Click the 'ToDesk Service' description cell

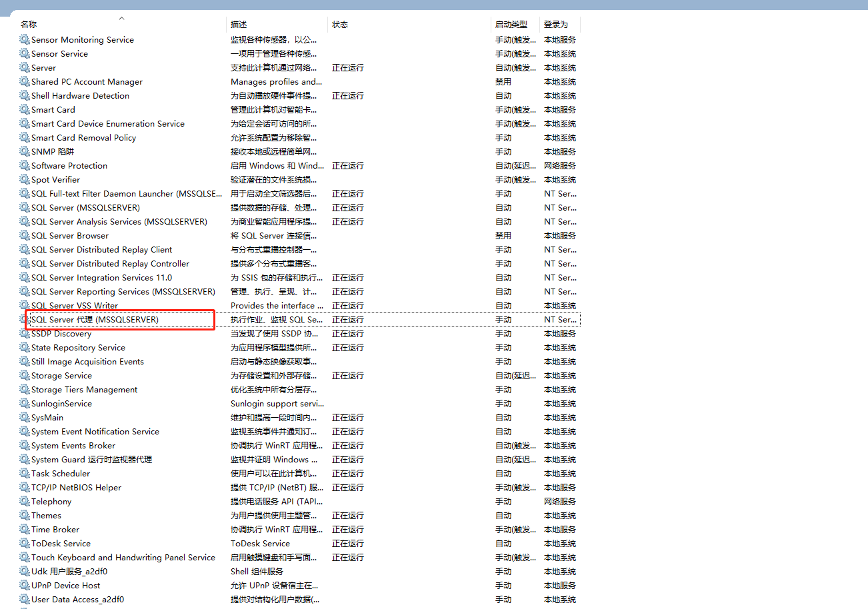tap(260, 544)
